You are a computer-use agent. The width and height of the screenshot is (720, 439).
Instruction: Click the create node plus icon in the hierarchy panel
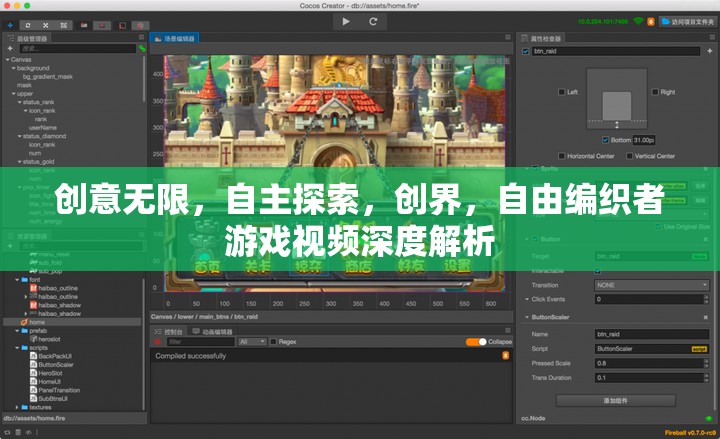(10, 48)
